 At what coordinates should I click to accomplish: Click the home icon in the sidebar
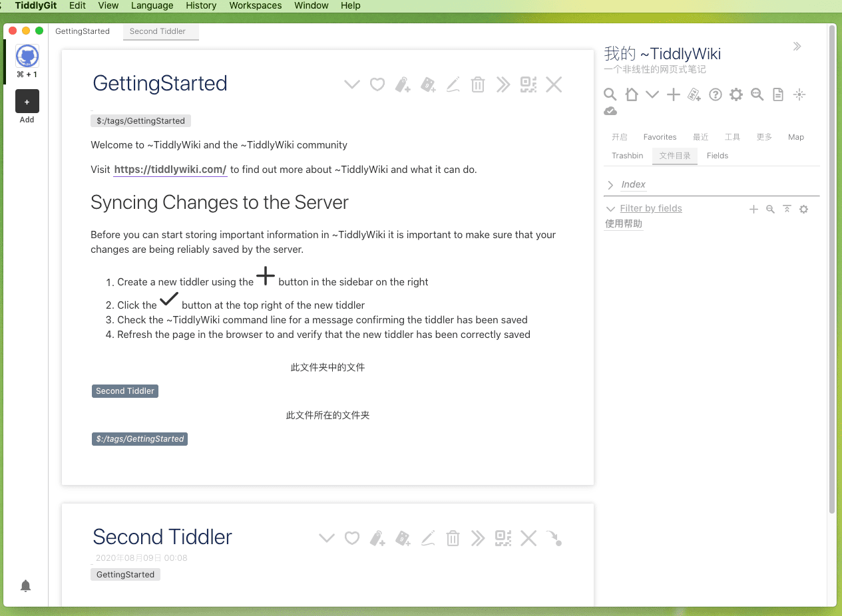(x=631, y=94)
